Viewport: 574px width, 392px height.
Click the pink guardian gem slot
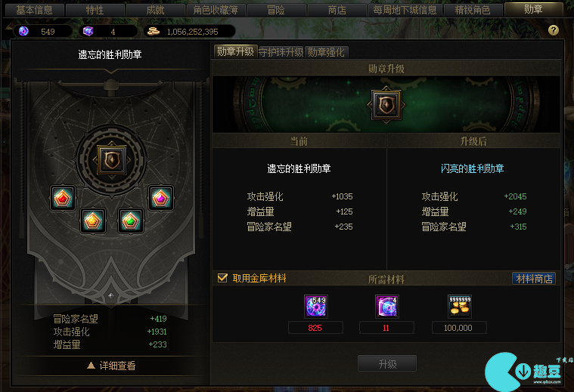tap(161, 198)
